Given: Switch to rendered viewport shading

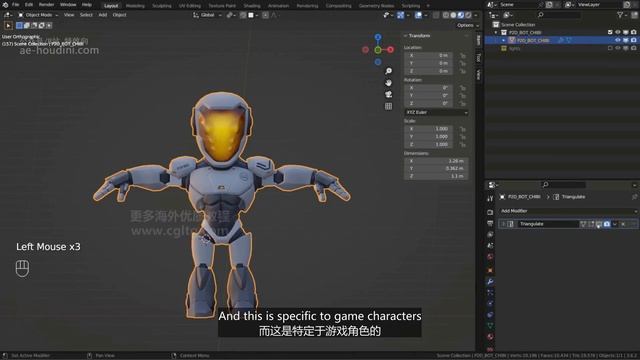Looking at the screenshot, I should (468, 15).
